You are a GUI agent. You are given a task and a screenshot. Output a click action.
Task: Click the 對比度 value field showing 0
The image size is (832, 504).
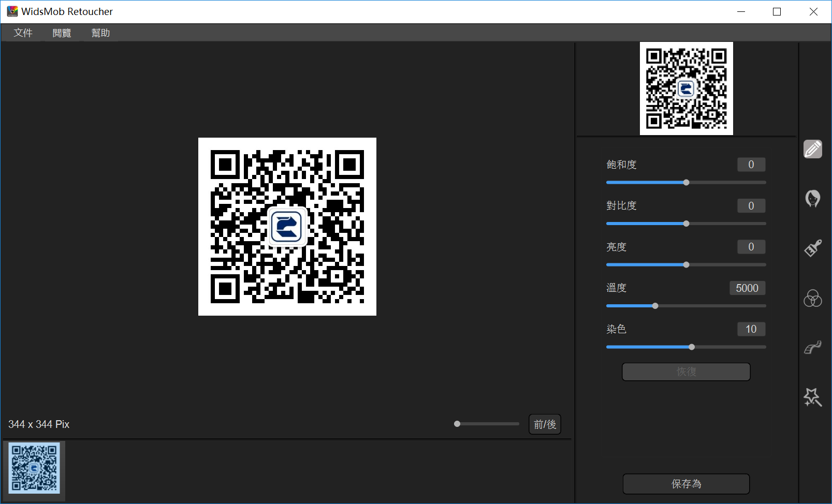tap(751, 206)
